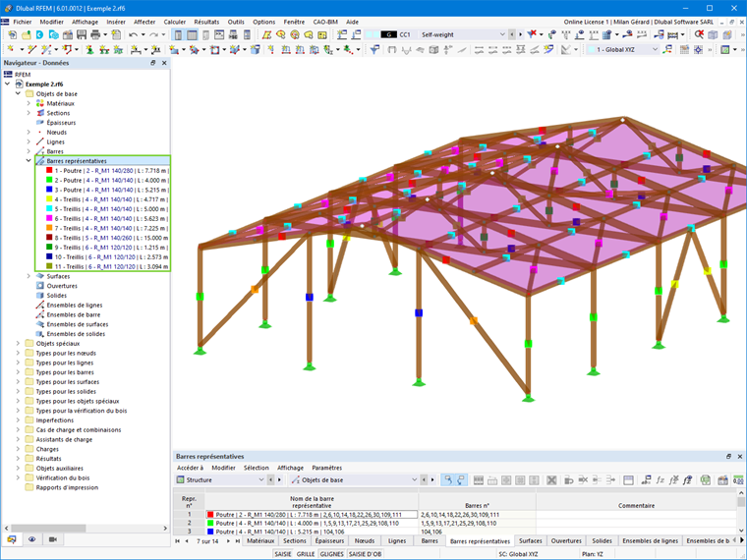Viewport: 747px width, 560px height.
Task: Click the Print icon in the toolbar
Action: pyautogui.click(x=95, y=34)
